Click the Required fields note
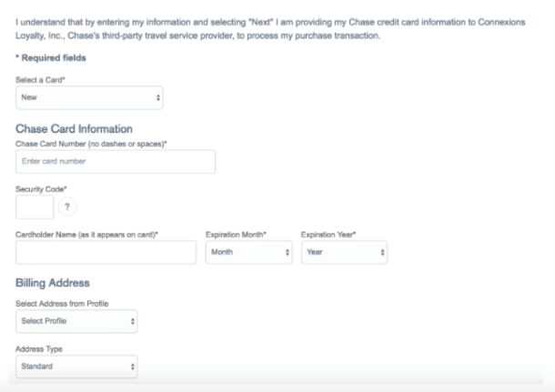The image size is (555, 392). pos(51,57)
